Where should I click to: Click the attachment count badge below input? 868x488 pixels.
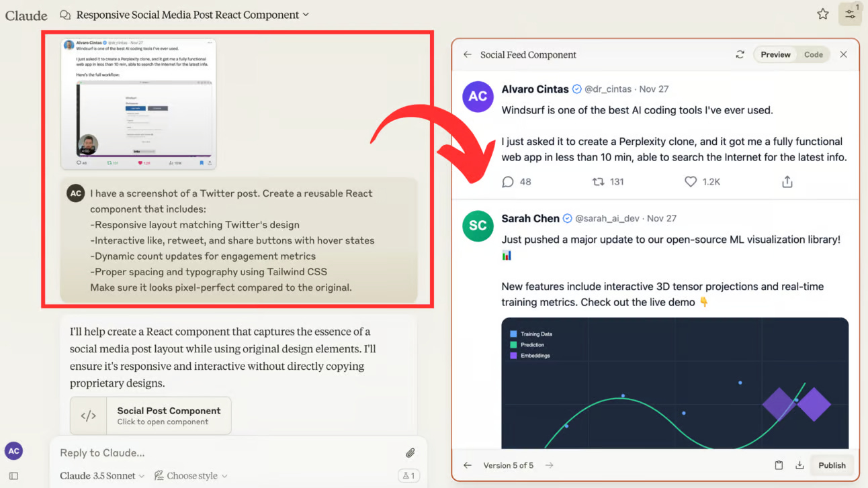click(x=408, y=475)
